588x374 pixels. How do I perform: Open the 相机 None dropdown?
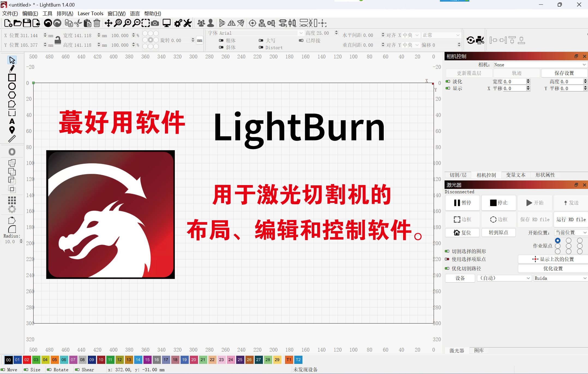(x=540, y=65)
